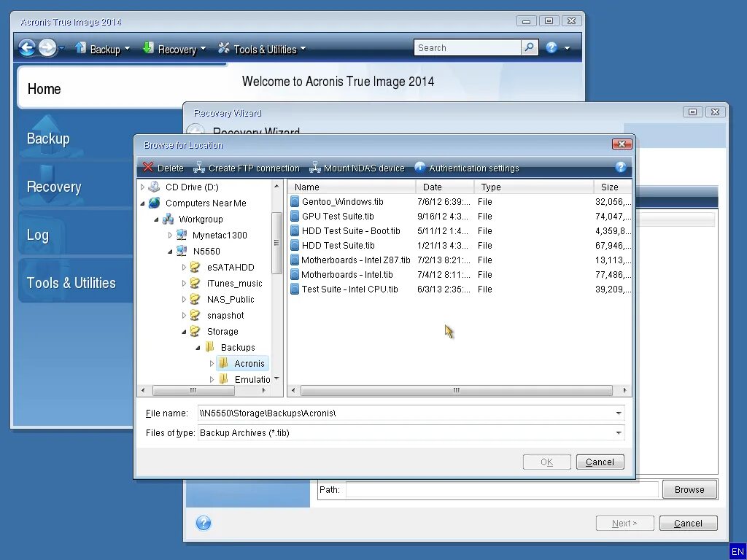The width and height of the screenshot is (747, 560).
Task: Open the Backup menu in toolbar
Action: pyautogui.click(x=102, y=49)
